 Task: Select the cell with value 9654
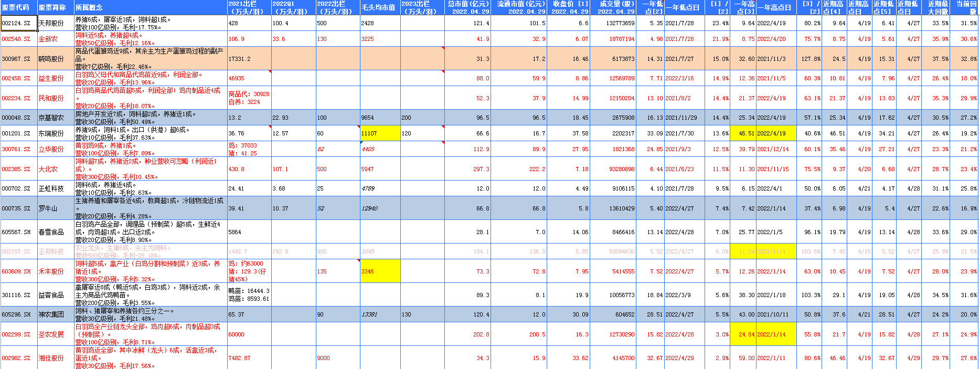pos(380,118)
